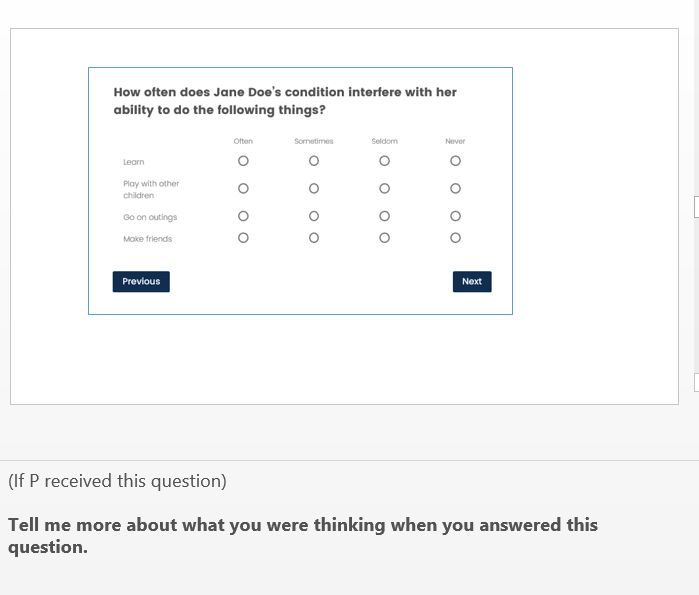The width and height of the screenshot is (699, 595).
Task: Pick Often for Make friends
Action: 243,238
